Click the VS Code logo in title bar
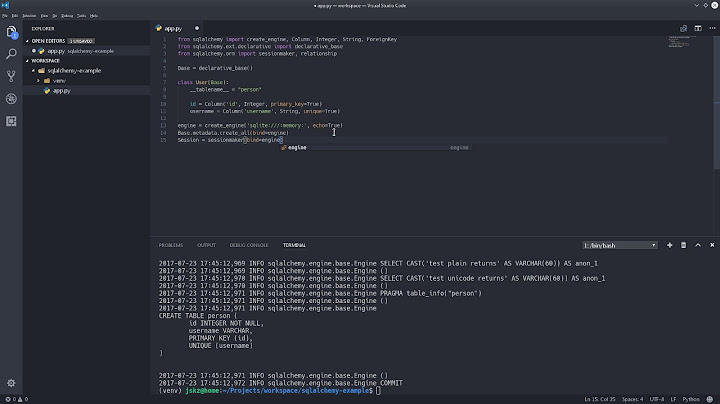This screenshot has height=404, width=720. pos(5,6)
